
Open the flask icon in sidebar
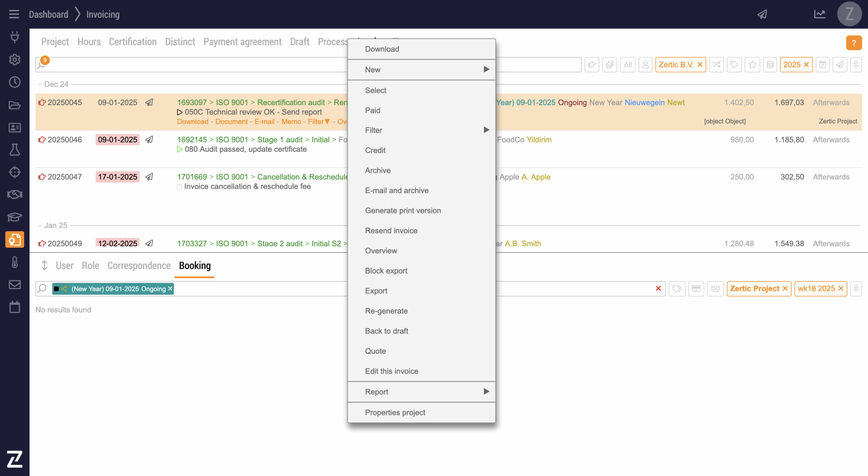(x=15, y=150)
